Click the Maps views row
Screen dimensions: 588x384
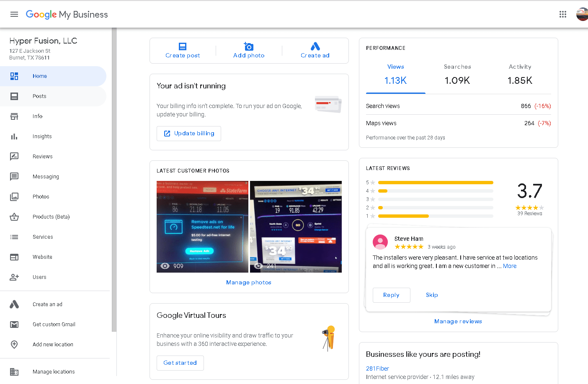pyautogui.click(x=459, y=124)
